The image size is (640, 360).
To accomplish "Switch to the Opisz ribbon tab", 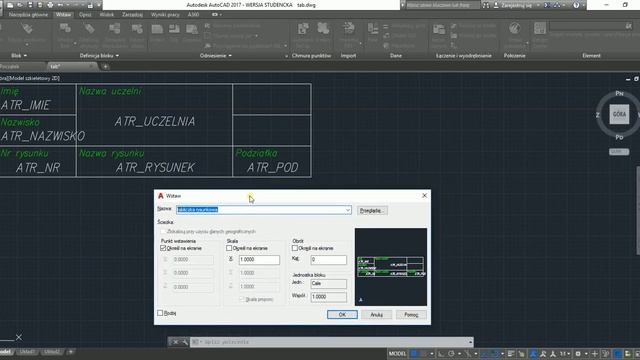I will [x=85, y=14].
